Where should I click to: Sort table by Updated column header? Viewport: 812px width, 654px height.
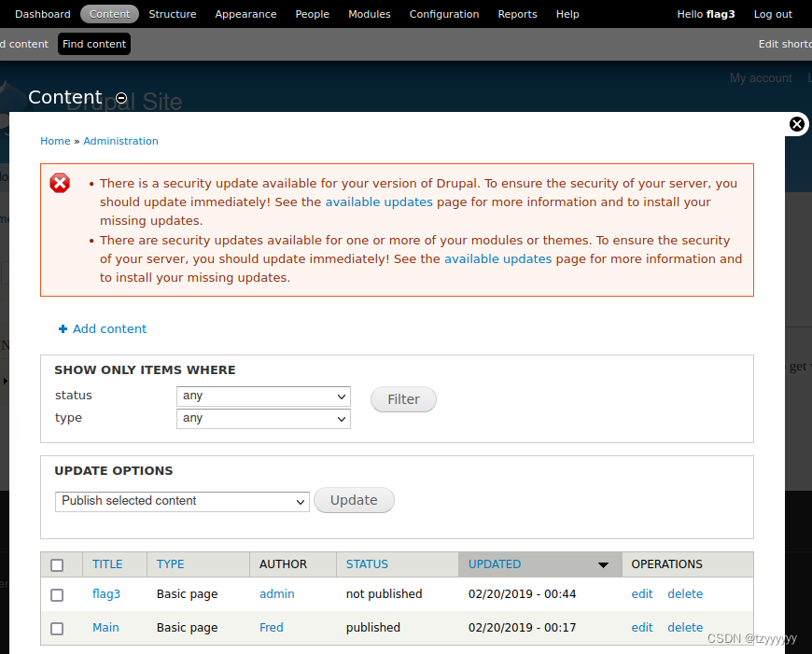click(495, 564)
